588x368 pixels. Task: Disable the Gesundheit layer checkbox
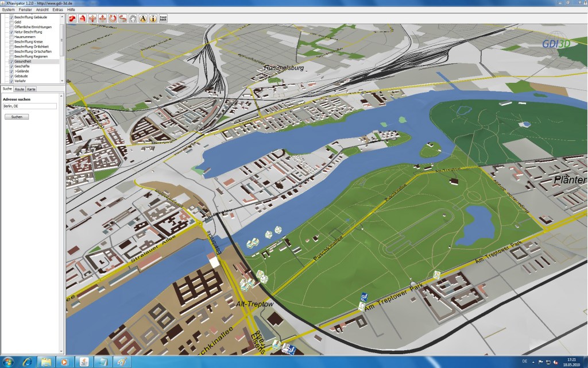pos(11,62)
